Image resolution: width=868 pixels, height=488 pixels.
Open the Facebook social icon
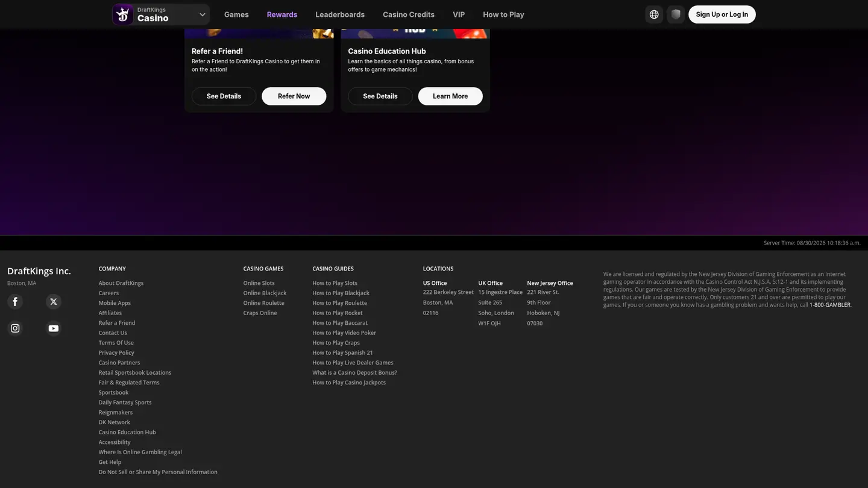point(15,301)
